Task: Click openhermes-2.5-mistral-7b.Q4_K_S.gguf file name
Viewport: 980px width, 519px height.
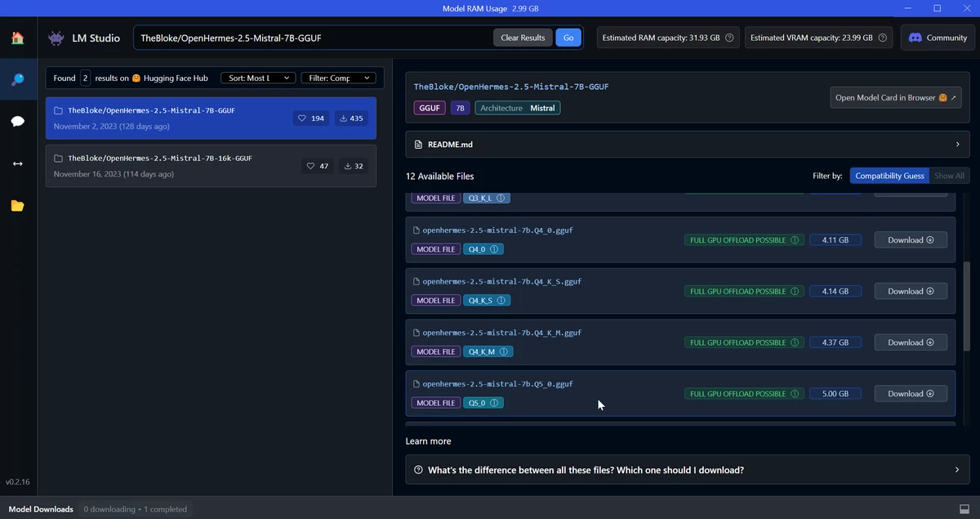Action: click(502, 281)
